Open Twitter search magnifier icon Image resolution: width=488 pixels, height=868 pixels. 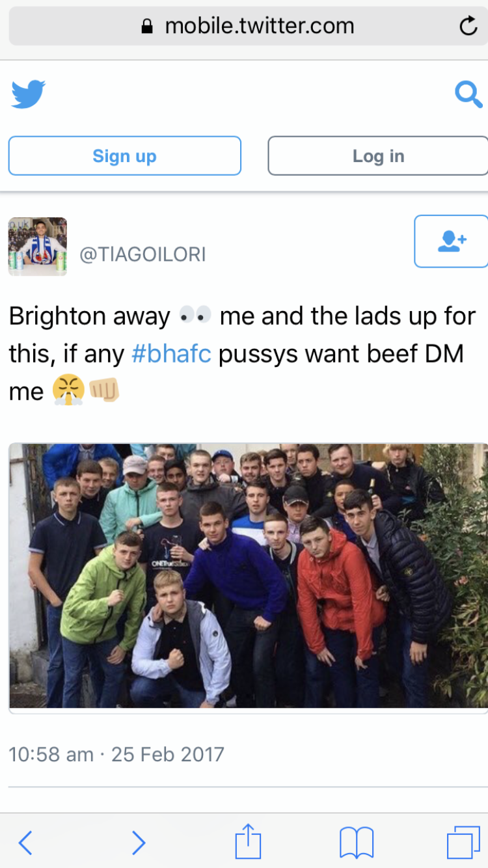tap(468, 94)
